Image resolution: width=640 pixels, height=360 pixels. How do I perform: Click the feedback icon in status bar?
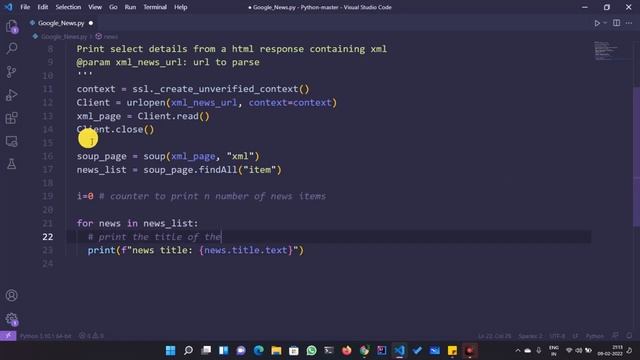(x=616, y=336)
